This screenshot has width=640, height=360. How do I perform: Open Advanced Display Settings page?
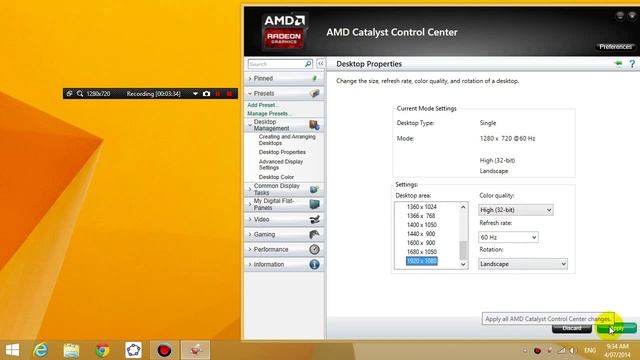click(281, 164)
